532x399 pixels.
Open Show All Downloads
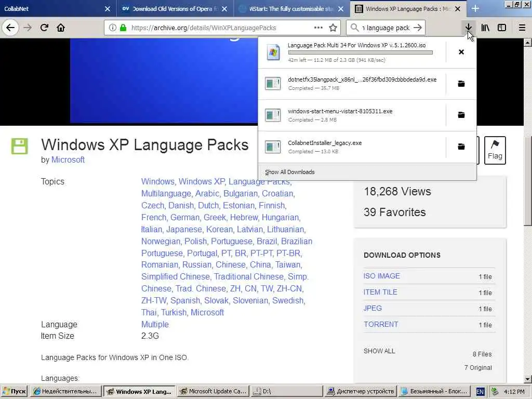[290, 172]
